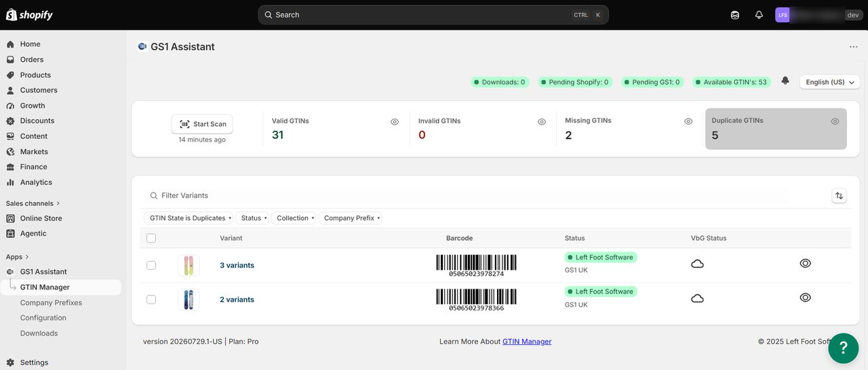Open the LFS store account avatar
Viewport: 868px width, 370px height.
(x=783, y=15)
